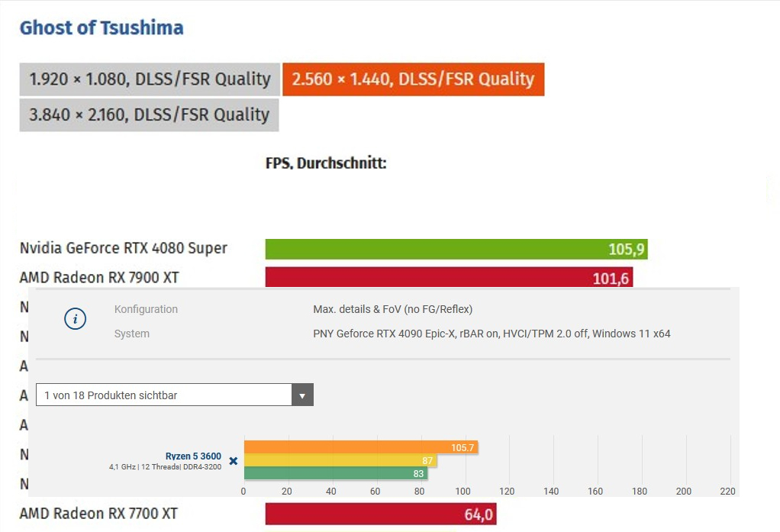
Task: Click the axis value 100
Action: 463,492
